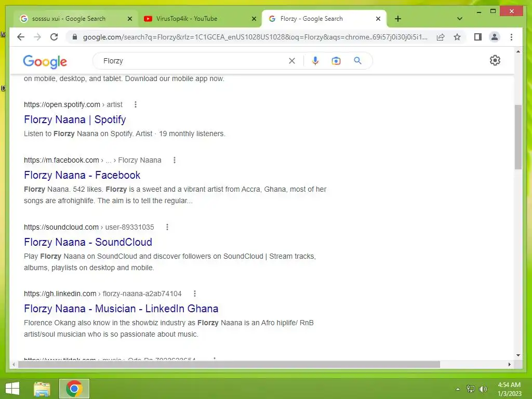Click the soundcloud.com breadcrumb URL

[x=89, y=227]
